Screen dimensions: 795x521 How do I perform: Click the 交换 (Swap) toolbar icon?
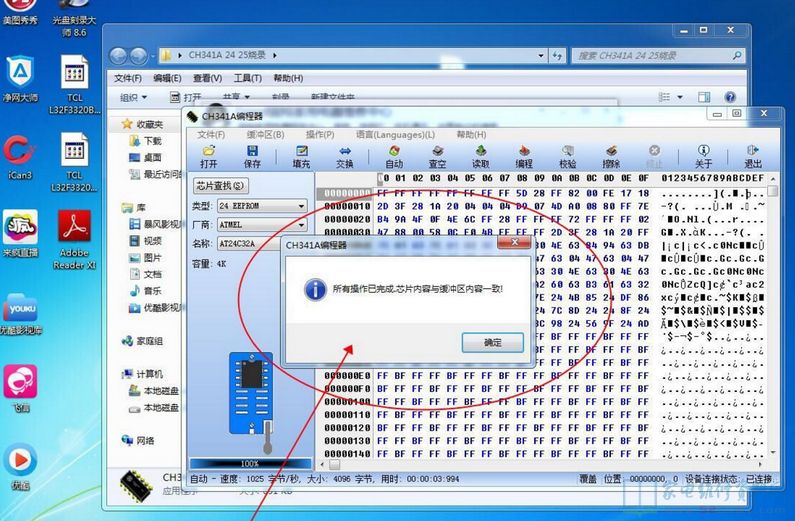point(345,157)
